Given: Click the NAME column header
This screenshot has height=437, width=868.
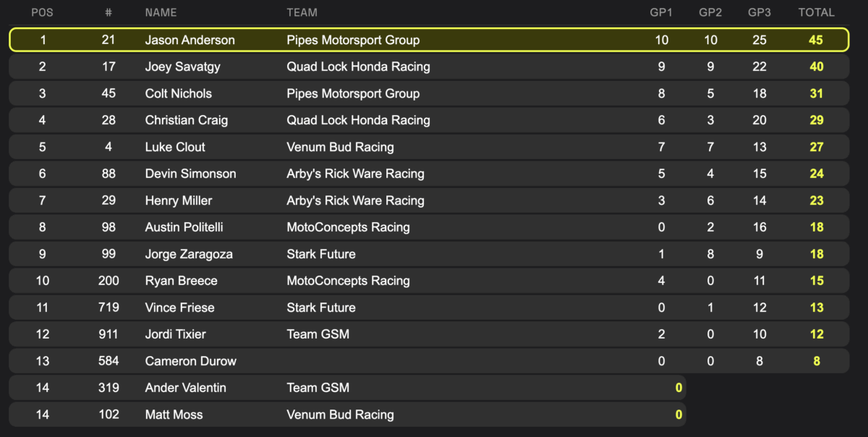Looking at the screenshot, I should tap(161, 12).
